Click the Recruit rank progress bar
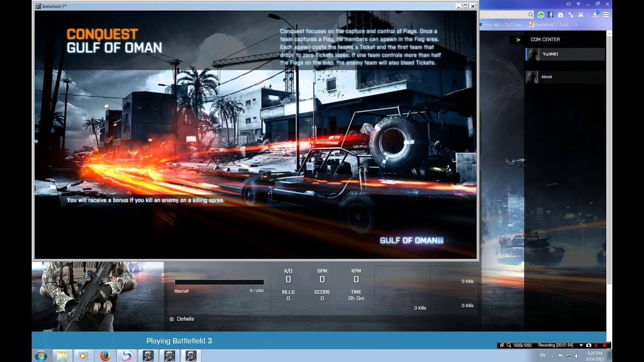Image resolution: width=644 pixels, height=362 pixels. click(219, 283)
